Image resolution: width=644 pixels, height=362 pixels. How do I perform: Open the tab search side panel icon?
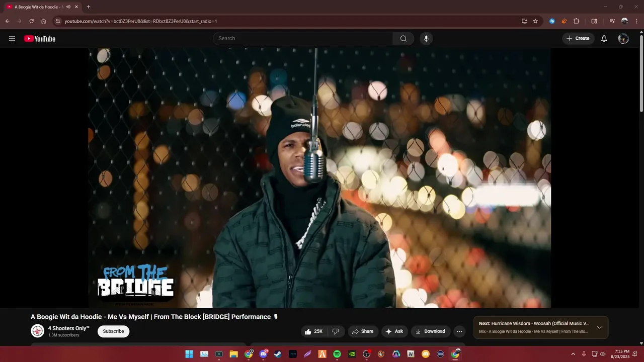[x=594, y=21]
